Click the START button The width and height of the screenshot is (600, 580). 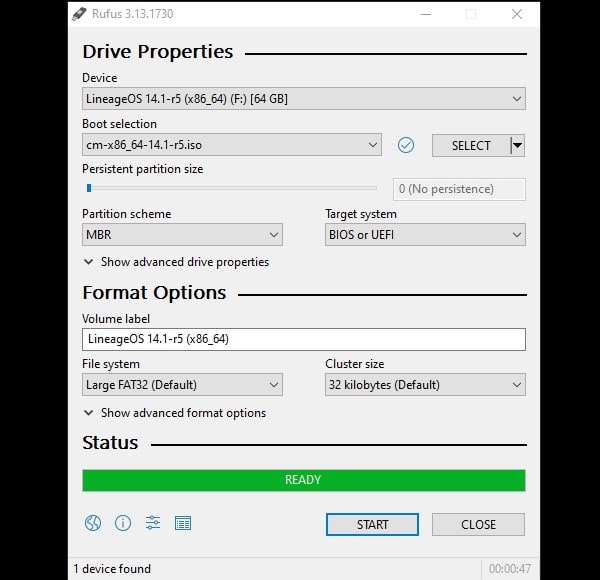click(372, 524)
